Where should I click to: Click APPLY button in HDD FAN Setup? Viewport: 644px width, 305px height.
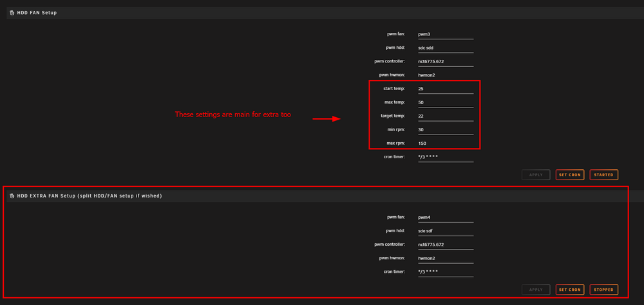[x=536, y=175]
